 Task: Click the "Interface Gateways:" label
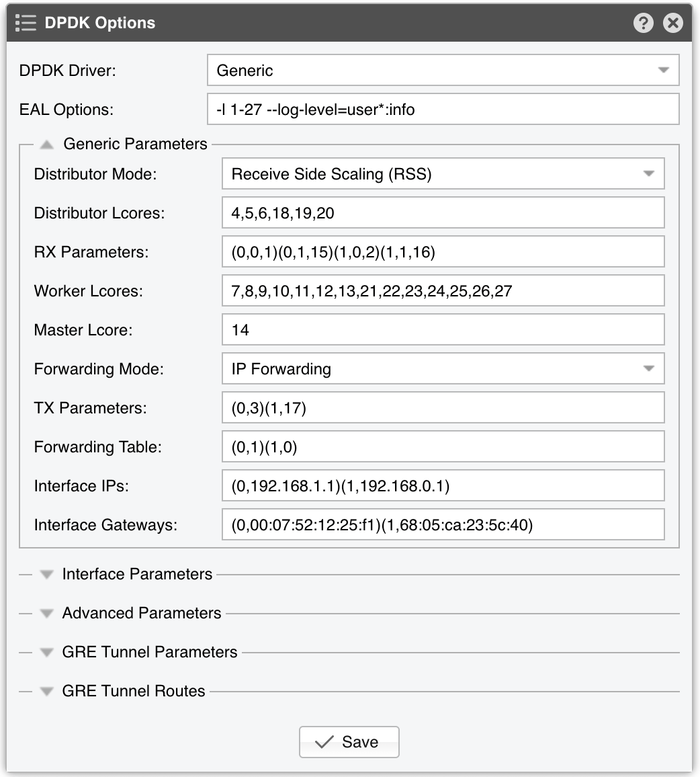coord(105,525)
